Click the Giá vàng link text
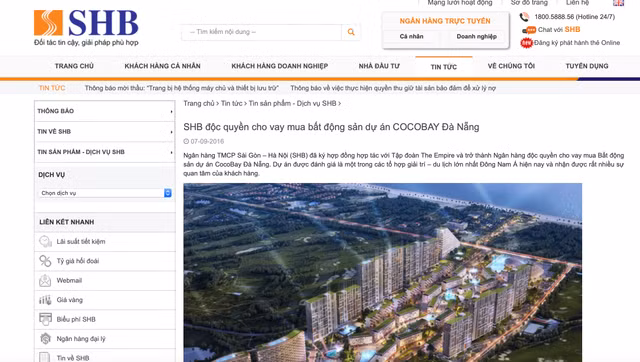Viewport: 640px width, 362px height. [69, 300]
